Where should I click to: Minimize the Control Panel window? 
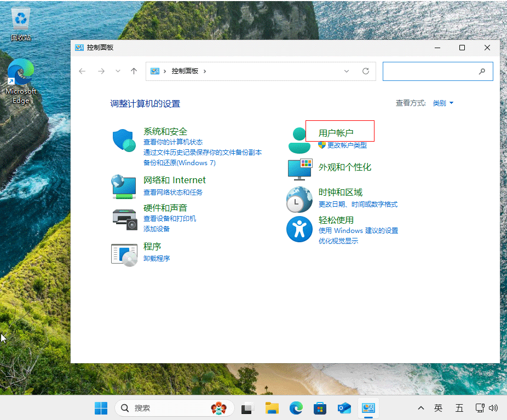pos(437,48)
